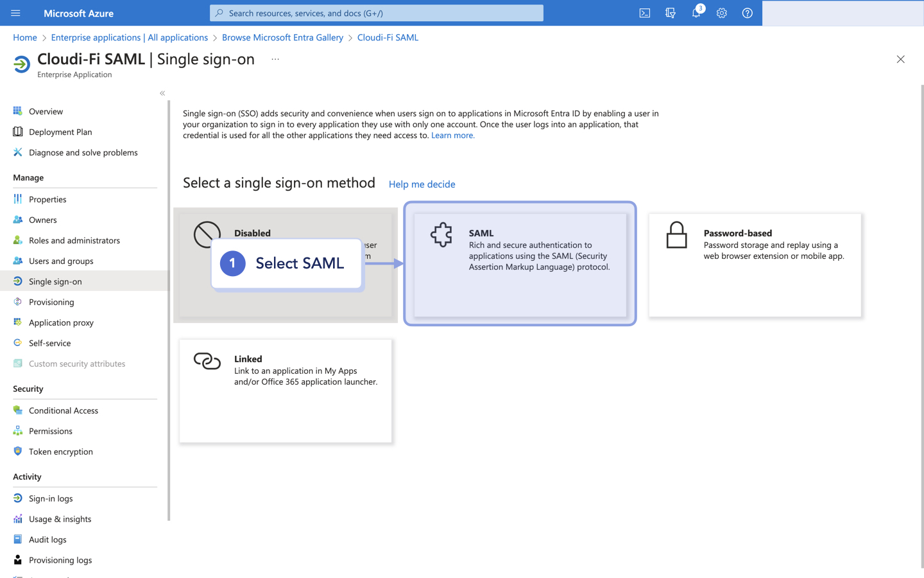
Task: Click Help me decide
Action: click(422, 184)
